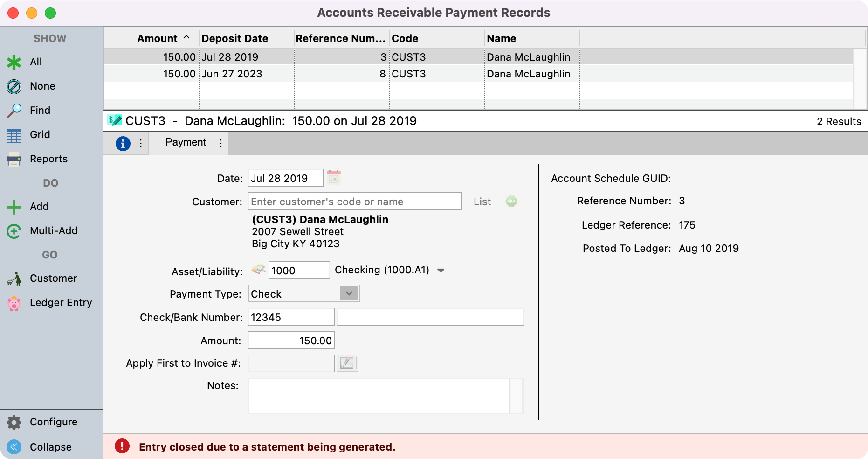Click the Date field showing Jul 28 2019
868x459 pixels.
pyautogui.click(x=285, y=178)
